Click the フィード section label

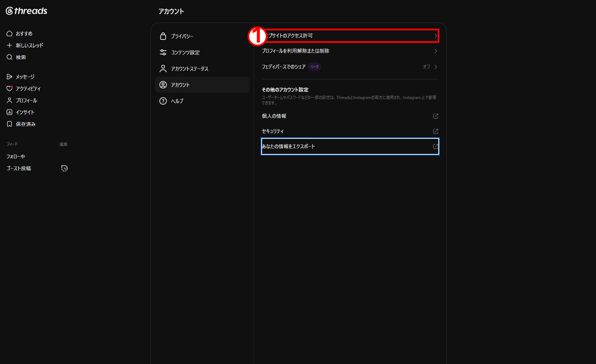[12, 144]
